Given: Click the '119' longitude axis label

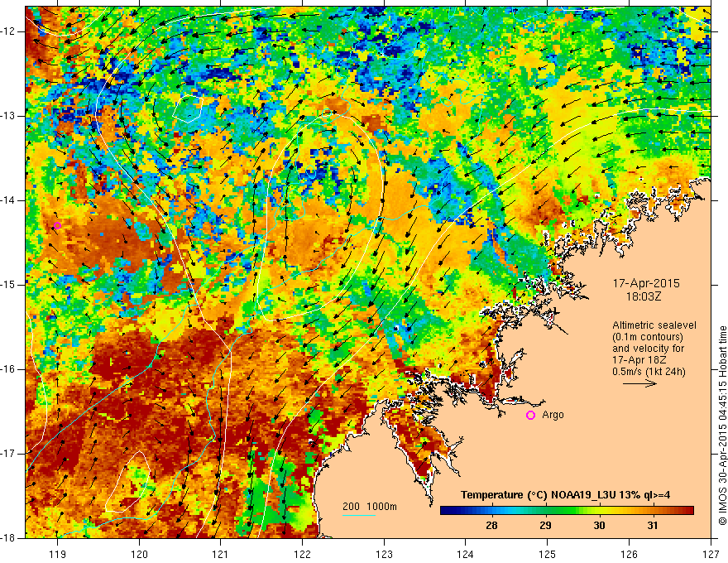Looking at the screenshot, I should pos(57,554).
